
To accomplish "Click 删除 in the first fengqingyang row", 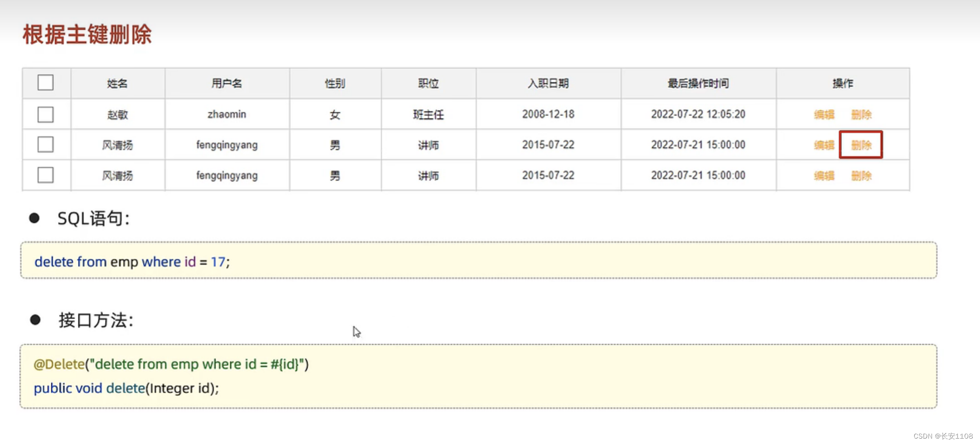I will 861,145.
